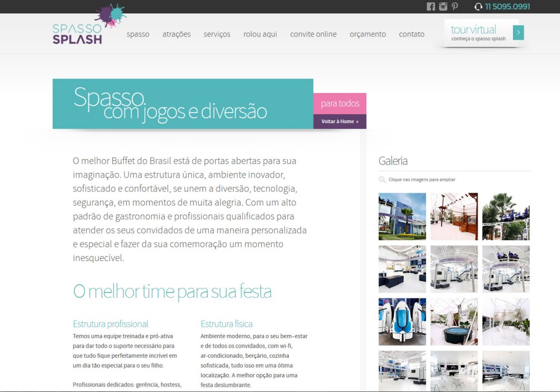Click the Voltar à Home button

pos(339,122)
